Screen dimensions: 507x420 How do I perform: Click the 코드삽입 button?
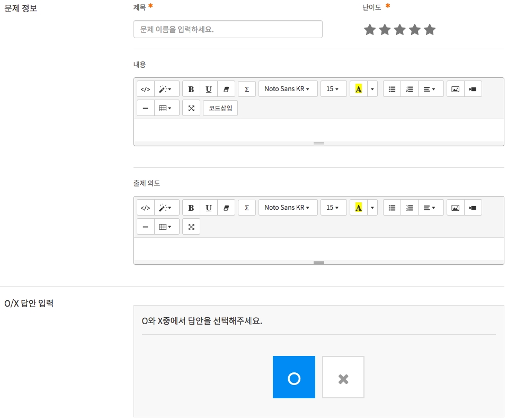point(220,108)
